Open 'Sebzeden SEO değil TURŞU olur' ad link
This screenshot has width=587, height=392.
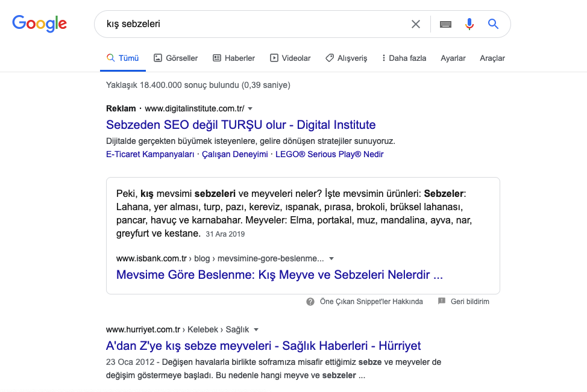click(240, 125)
